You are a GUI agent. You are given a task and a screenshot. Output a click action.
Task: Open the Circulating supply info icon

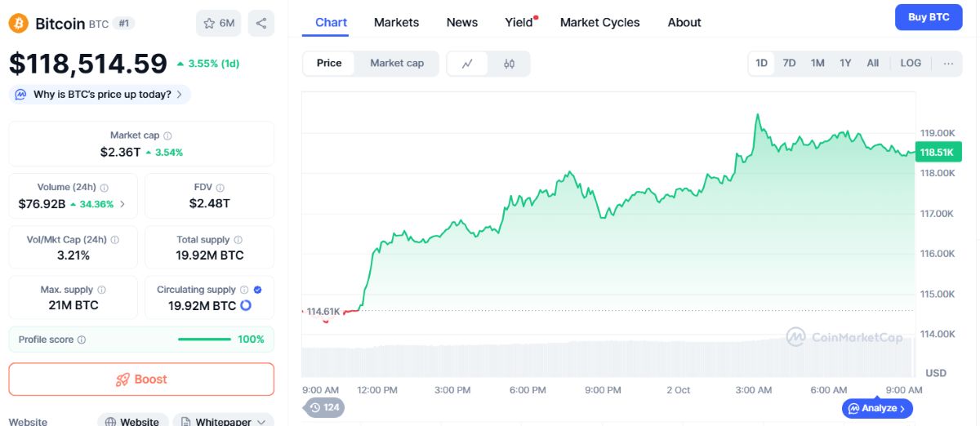(x=243, y=290)
